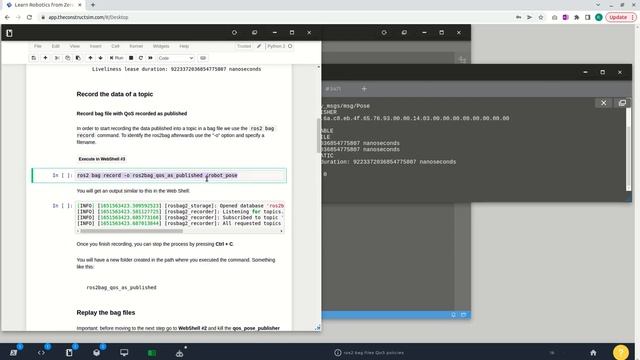Open the notebook Edit menu
The height and width of the screenshot is (360, 640).
pyautogui.click(x=56, y=46)
